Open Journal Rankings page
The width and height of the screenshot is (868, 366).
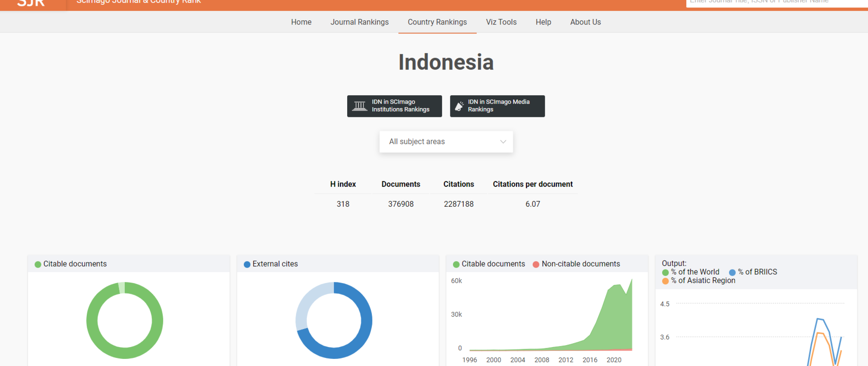click(x=359, y=22)
